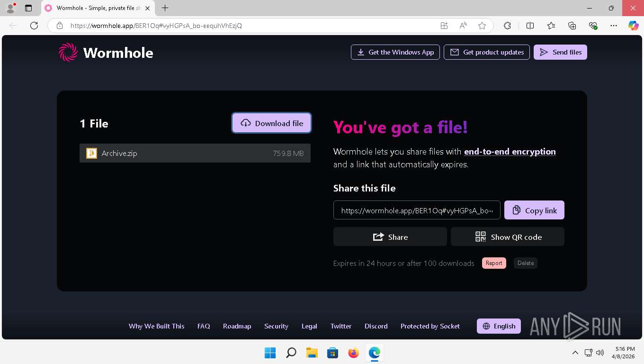
Task: Click the address bar URL
Action: click(x=156, y=26)
